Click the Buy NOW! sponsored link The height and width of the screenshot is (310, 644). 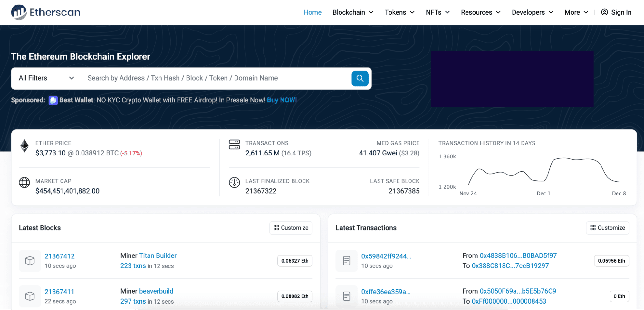[282, 100]
